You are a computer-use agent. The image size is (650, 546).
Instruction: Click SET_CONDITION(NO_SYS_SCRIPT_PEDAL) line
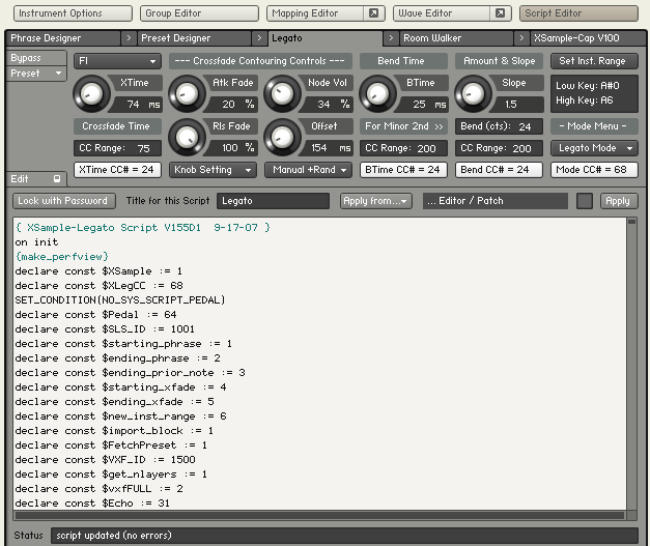tap(120, 300)
